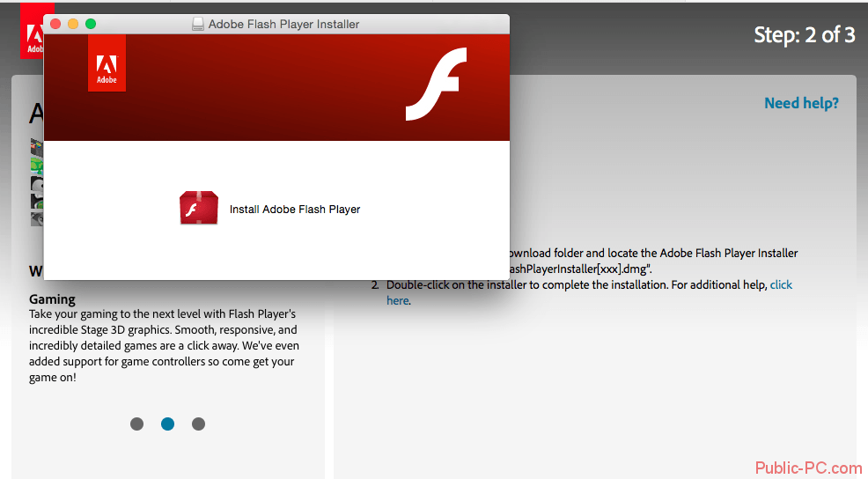The height and width of the screenshot is (479, 868).
Task: Select the second (blue) carousel dot
Action: click(x=168, y=424)
